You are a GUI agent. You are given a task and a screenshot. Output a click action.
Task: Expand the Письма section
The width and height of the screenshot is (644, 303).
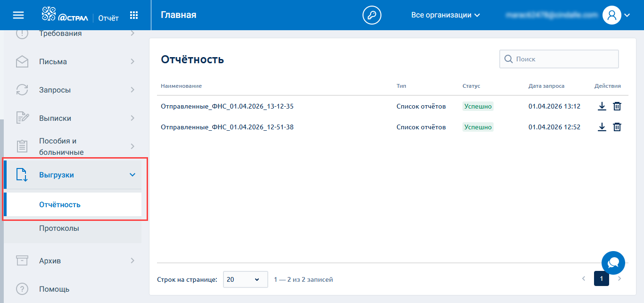[75, 62]
